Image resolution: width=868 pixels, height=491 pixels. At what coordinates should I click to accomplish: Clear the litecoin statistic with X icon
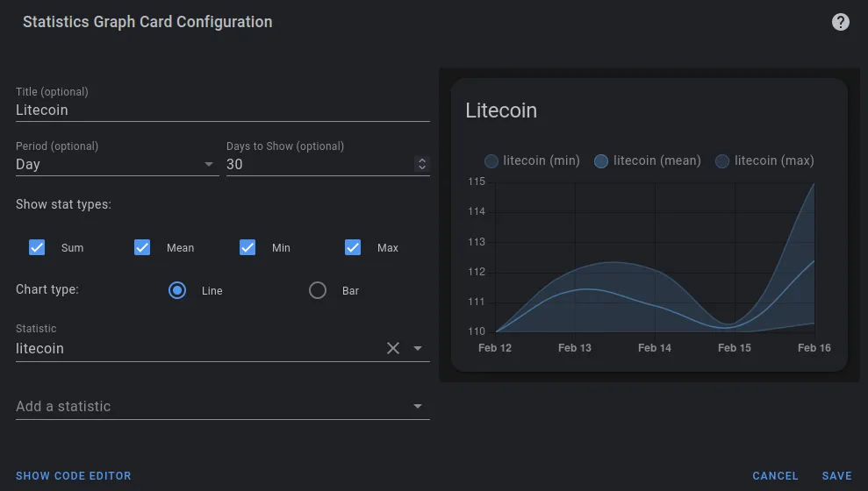click(393, 348)
